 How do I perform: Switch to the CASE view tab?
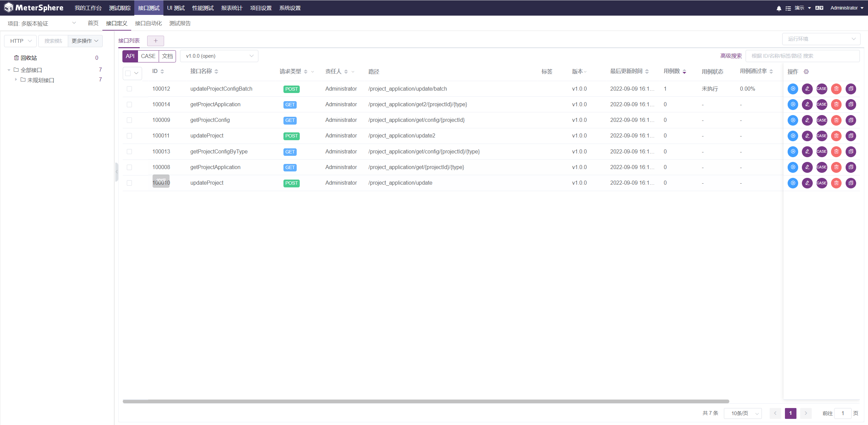148,56
